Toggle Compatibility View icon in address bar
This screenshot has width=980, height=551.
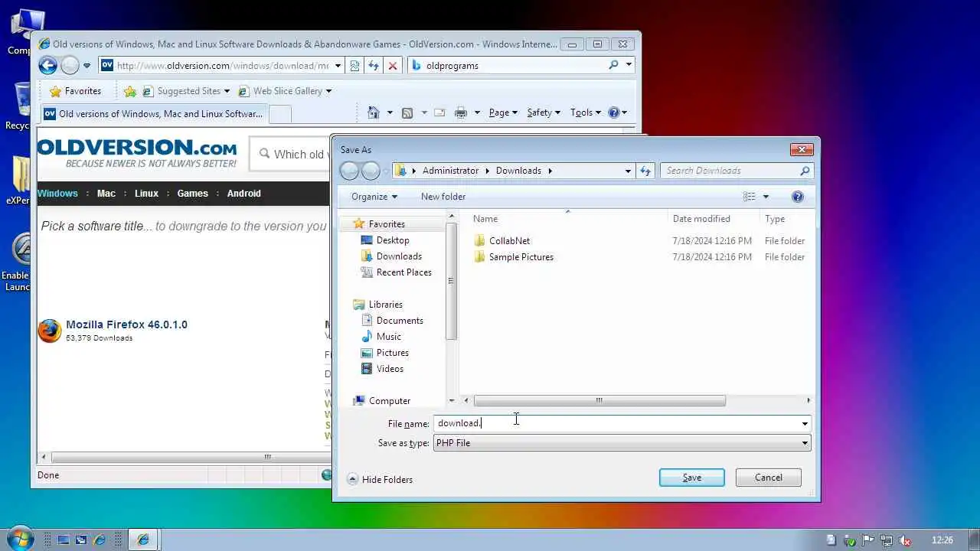354,66
